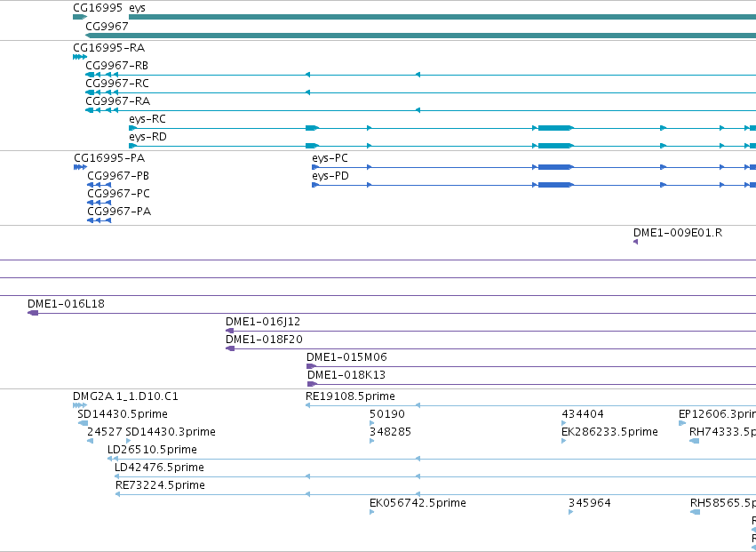The width and height of the screenshot is (756, 552).
Task: Select the large coding block of eys-PD
Action: click(x=555, y=185)
